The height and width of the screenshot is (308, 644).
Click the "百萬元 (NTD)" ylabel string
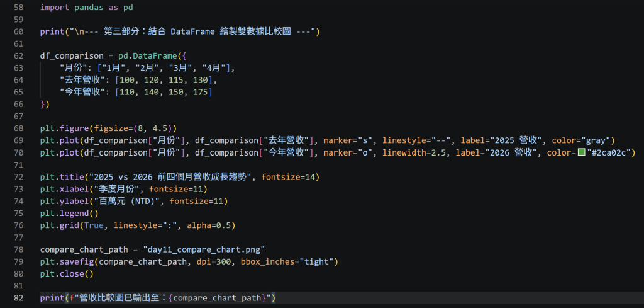(126, 201)
